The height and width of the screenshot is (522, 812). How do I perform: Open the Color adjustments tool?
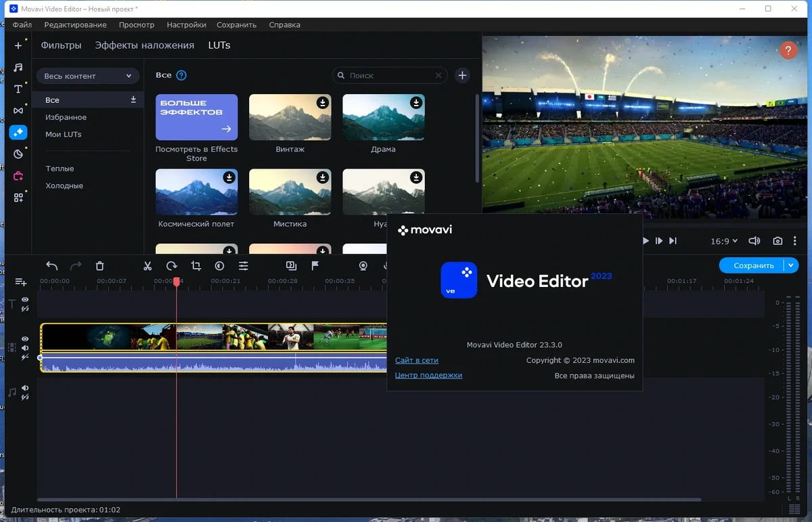[219, 266]
